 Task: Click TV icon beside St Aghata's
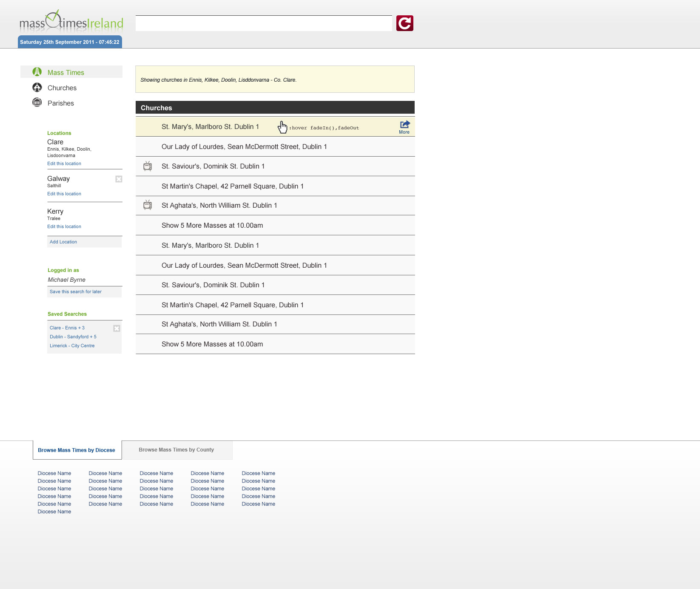point(148,205)
